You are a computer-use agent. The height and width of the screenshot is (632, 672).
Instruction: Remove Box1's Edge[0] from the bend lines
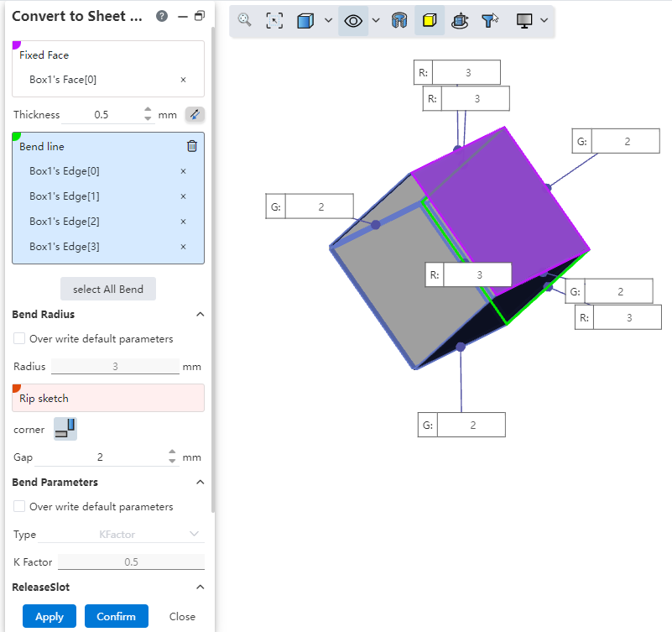(x=183, y=171)
